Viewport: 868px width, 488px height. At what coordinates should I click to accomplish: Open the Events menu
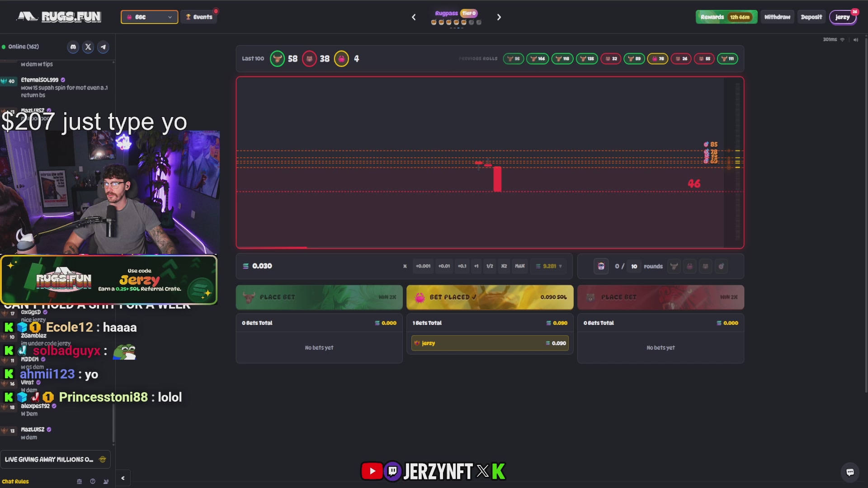coord(199,17)
